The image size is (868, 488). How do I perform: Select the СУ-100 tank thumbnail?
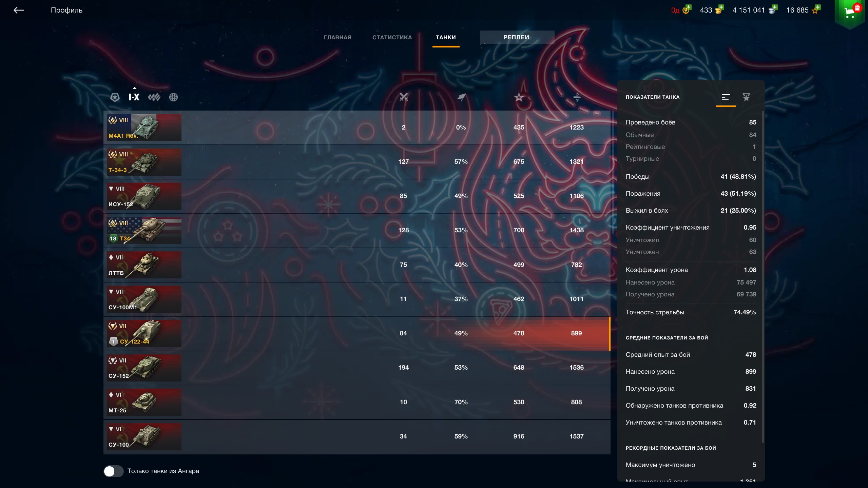point(144,437)
